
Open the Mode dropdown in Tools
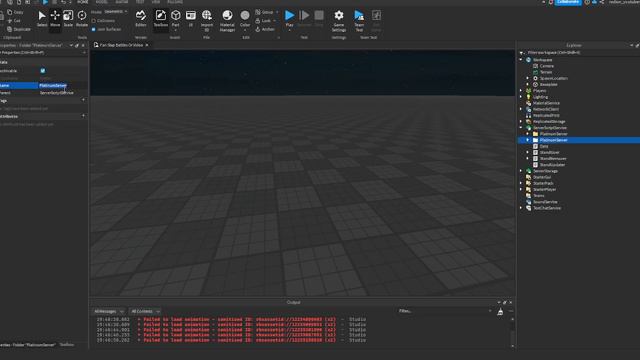click(x=115, y=12)
